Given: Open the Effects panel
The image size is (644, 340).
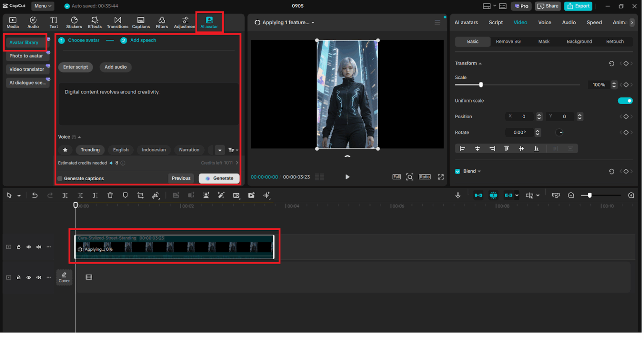Looking at the screenshot, I should pyautogui.click(x=95, y=23).
